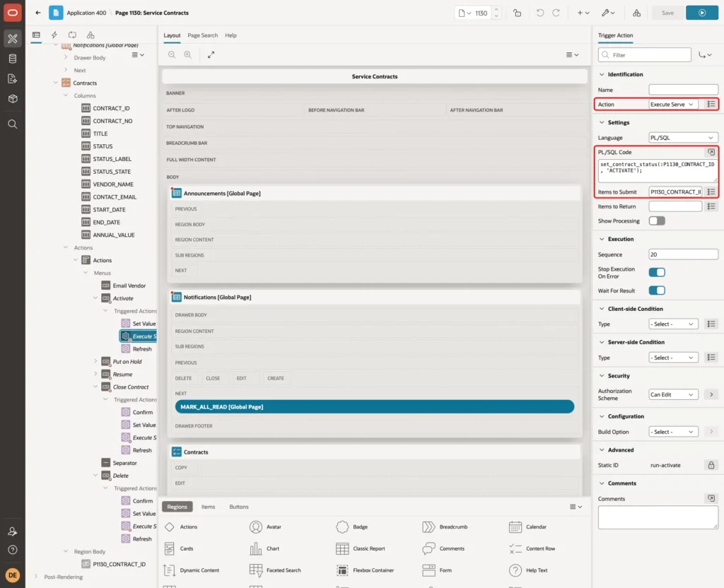This screenshot has height=588, width=724.
Task: Switch to the Page Search tab
Action: click(202, 35)
